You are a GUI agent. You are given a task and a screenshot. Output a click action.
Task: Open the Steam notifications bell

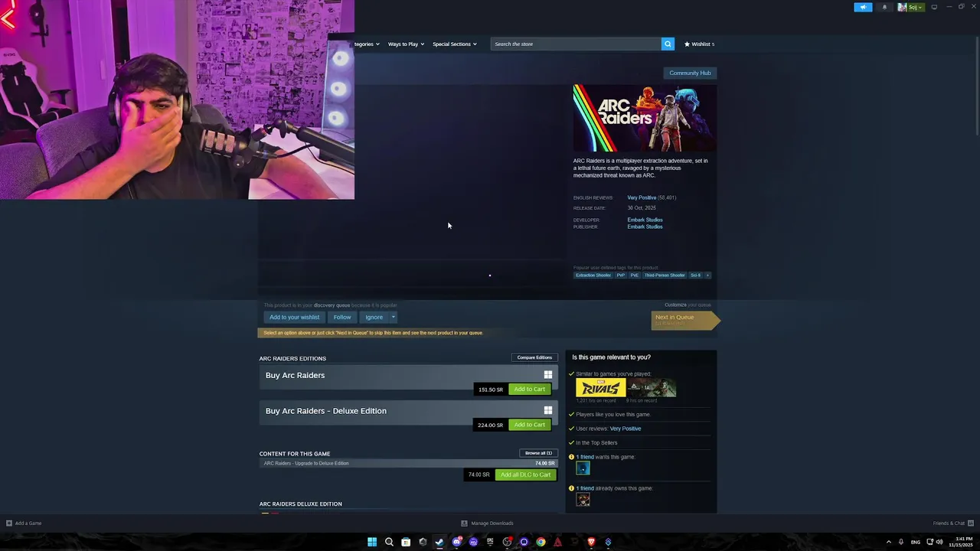click(x=884, y=7)
